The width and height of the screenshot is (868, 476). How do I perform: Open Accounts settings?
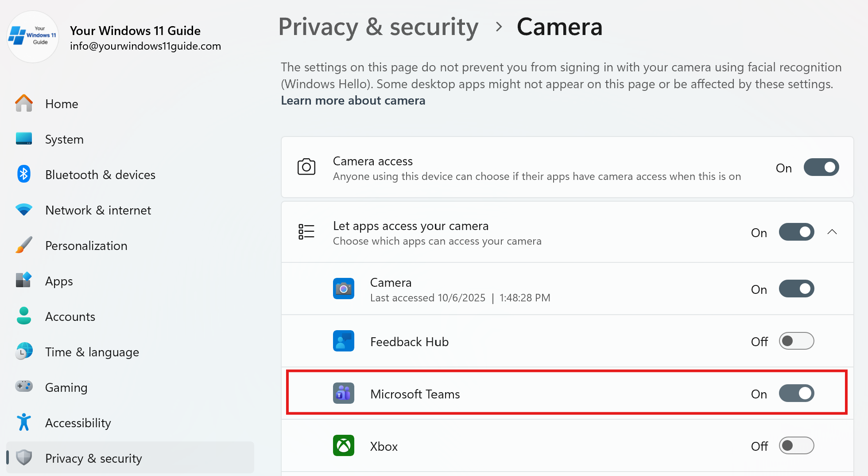point(130,316)
